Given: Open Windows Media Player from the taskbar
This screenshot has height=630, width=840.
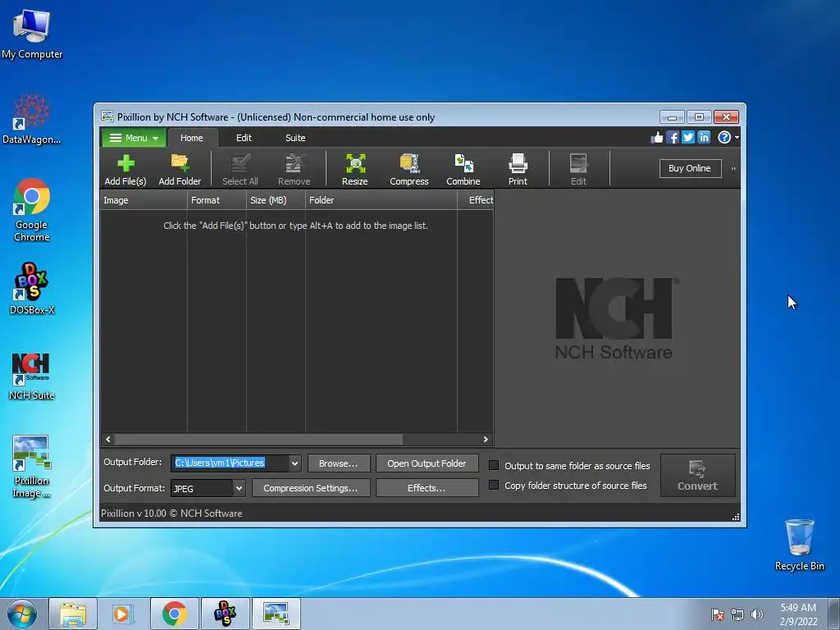Looking at the screenshot, I should tap(122, 614).
